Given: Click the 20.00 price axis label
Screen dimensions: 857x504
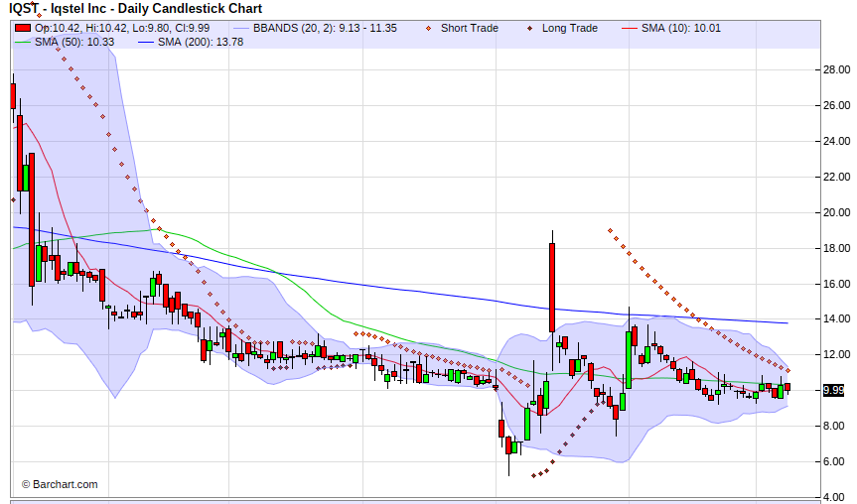Looking at the screenshot, I should coord(837,212).
